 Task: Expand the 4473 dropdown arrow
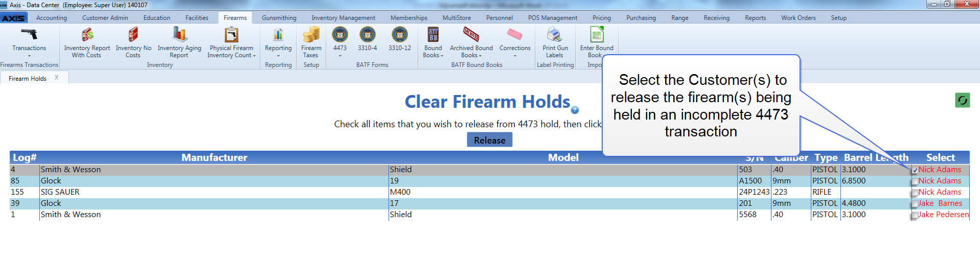pyautogui.click(x=340, y=56)
